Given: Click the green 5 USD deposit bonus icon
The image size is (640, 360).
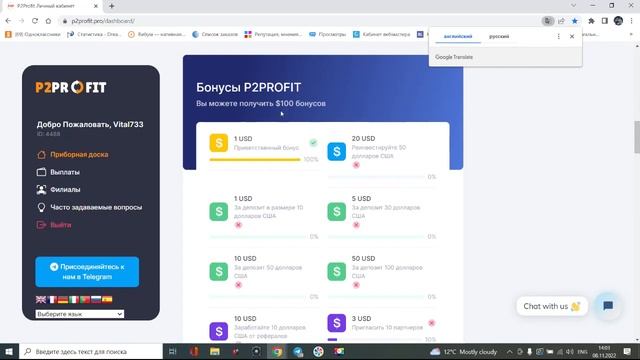Looking at the screenshot, I should click(x=337, y=211).
